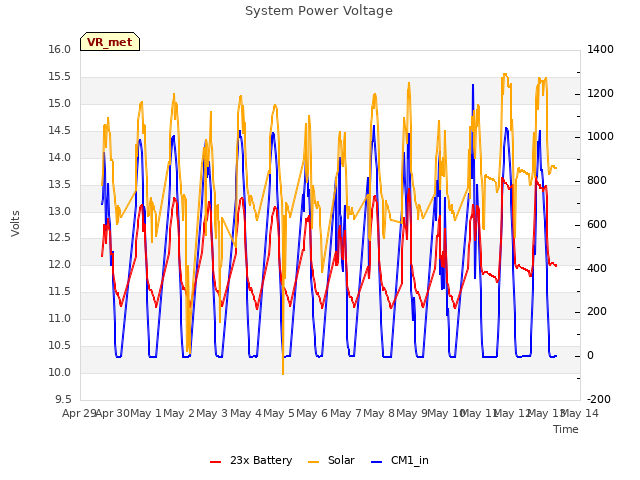Click the Apr 29 date tick label
The width and height of the screenshot is (640, 480).
80,413
